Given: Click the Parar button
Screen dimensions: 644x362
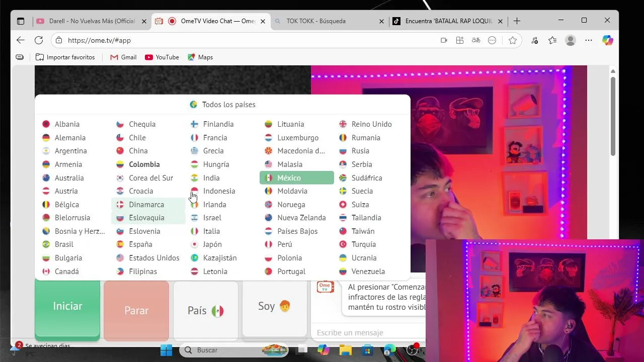Looking at the screenshot, I should tap(136, 310).
